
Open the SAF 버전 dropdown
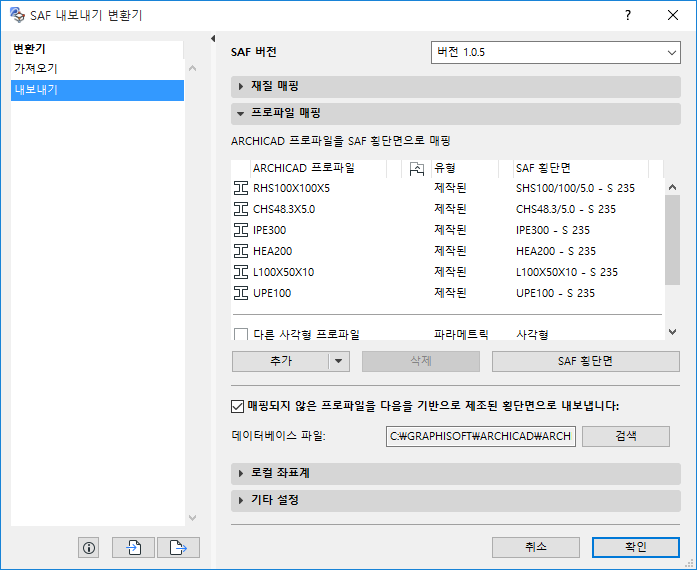(556, 52)
